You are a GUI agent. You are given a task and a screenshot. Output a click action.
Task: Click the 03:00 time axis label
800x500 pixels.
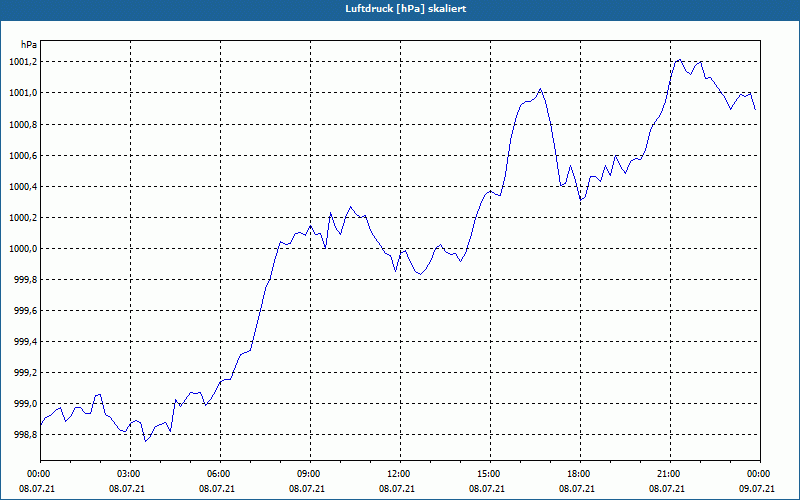pyautogui.click(x=131, y=474)
